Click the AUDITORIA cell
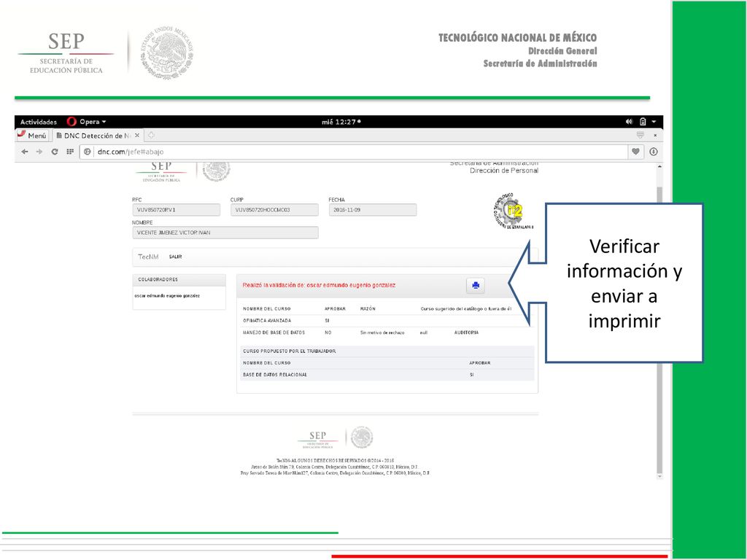 click(x=466, y=332)
